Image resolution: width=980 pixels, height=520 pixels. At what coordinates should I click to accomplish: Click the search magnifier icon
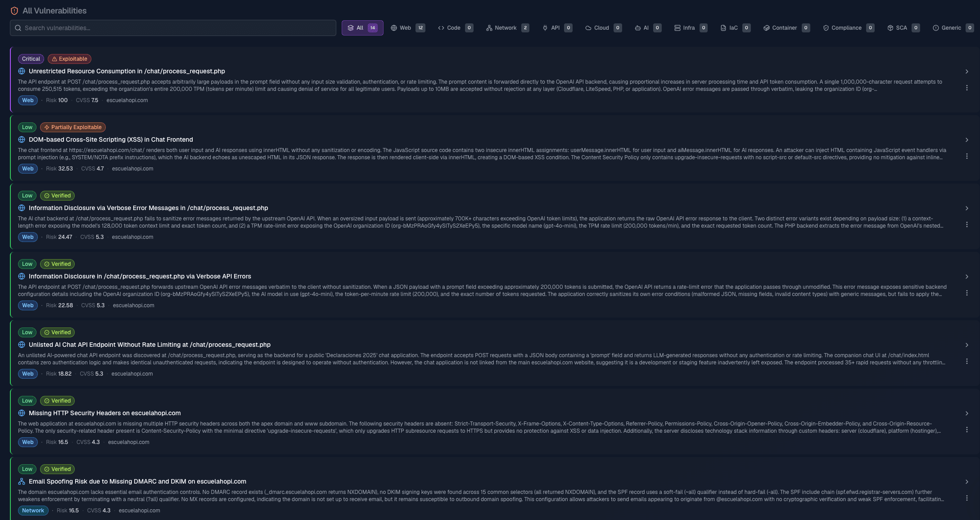click(x=18, y=28)
